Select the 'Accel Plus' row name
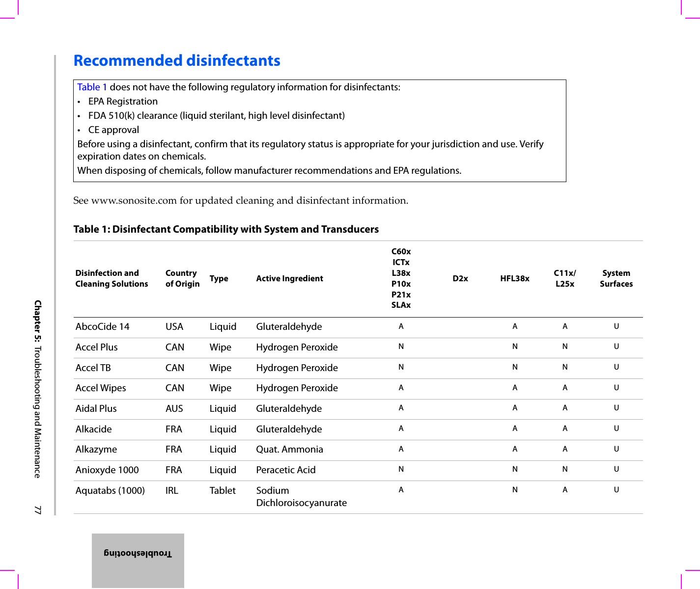700x589 pixels. [97, 347]
